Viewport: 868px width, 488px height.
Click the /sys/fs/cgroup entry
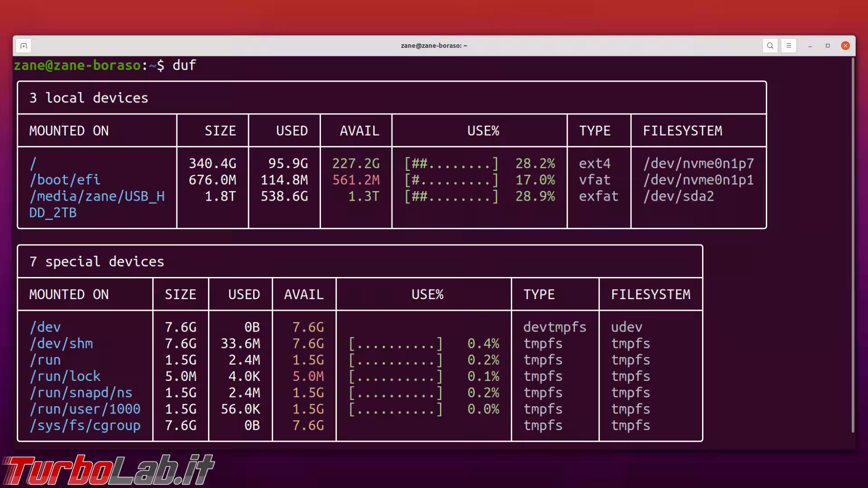click(85, 426)
